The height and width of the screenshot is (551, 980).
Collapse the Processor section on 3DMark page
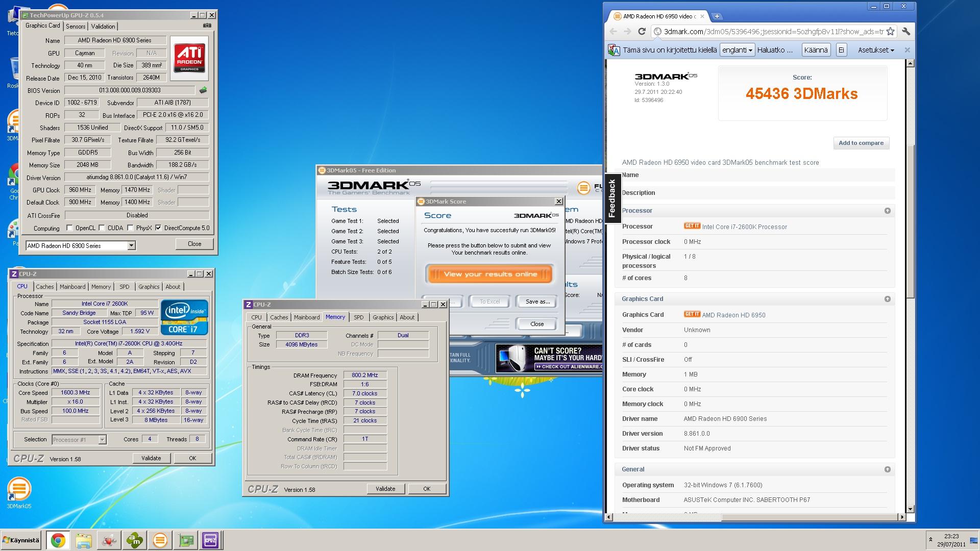[x=888, y=211]
